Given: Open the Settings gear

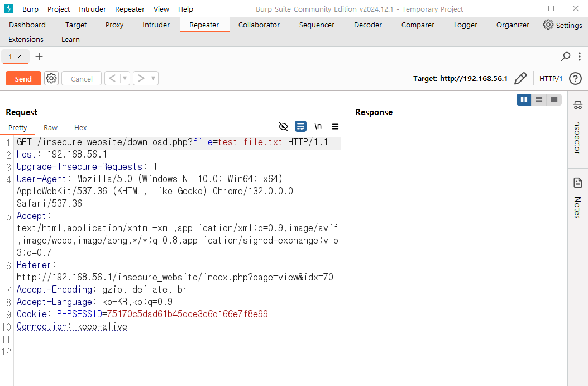Looking at the screenshot, I should point(562,25).
